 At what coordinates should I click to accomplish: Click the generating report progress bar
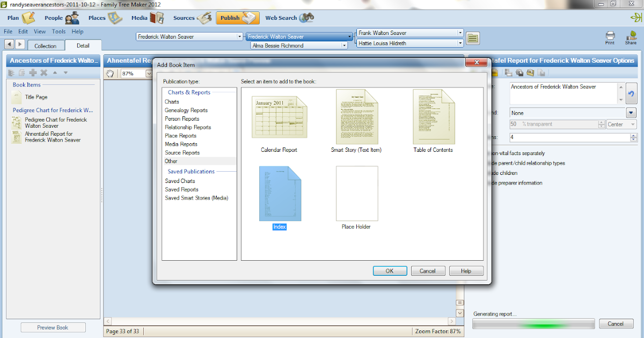pyautogui.click(x=533, y=324)
